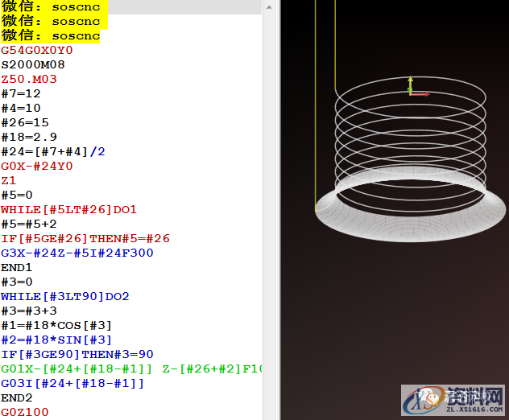Click the WHILE[#3LT90]DO2 loop line

(64, 297)
